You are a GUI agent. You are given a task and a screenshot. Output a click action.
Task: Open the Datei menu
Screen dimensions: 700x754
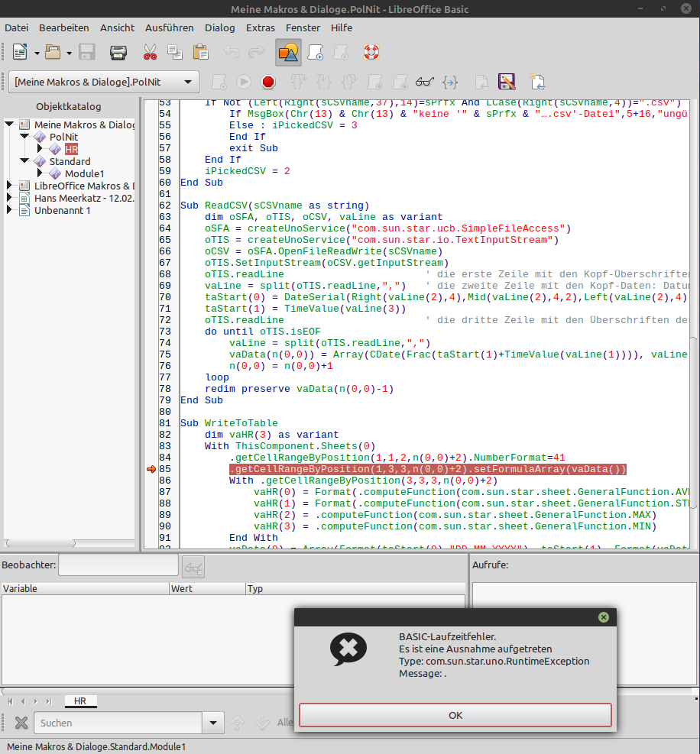pos(16,28)
